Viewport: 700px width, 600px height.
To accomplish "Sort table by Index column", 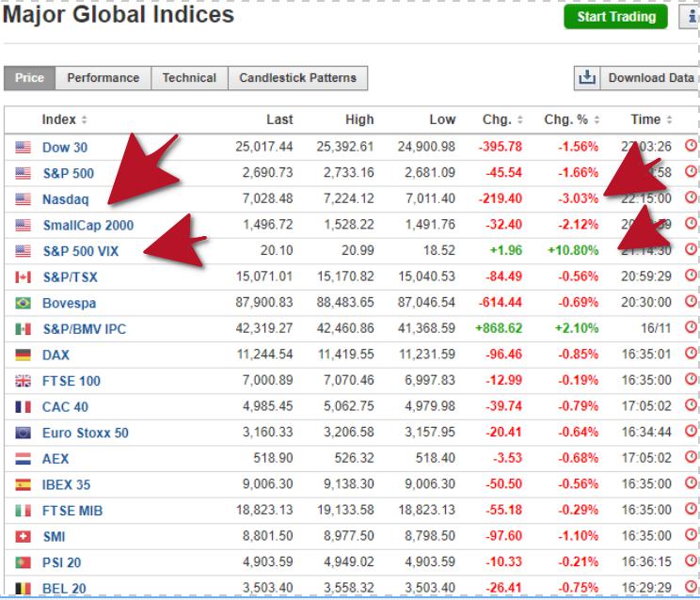I will point(64,119).
